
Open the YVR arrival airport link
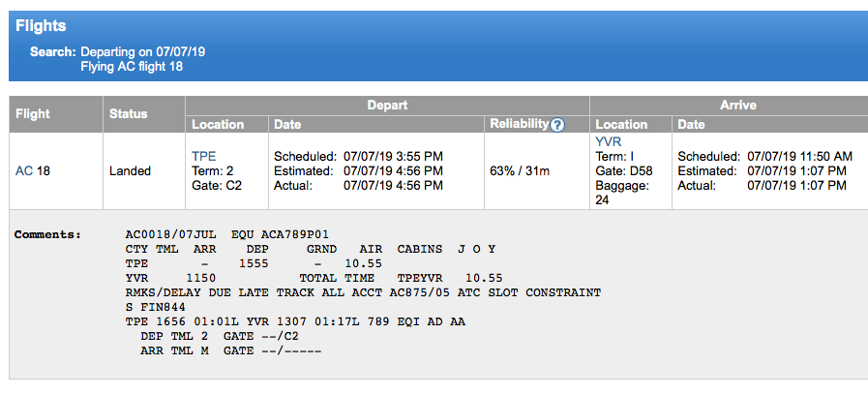tap(609, 141)
